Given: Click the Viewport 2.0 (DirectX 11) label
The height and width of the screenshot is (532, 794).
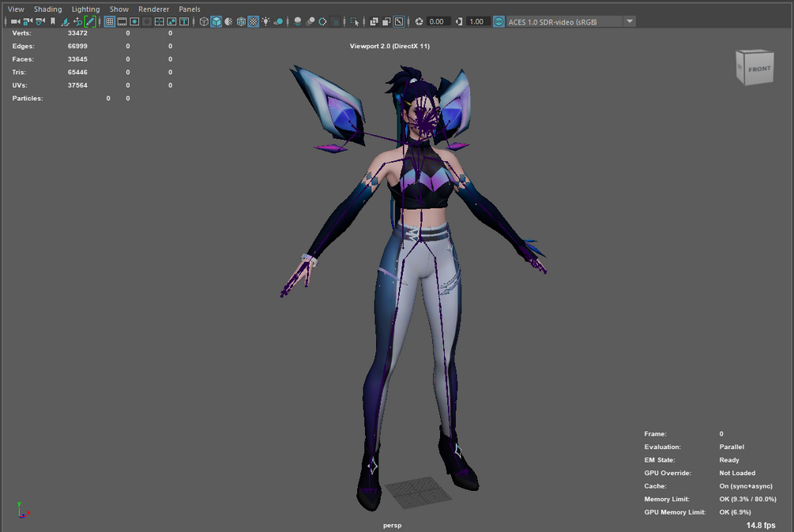Looking at the screenshot, I should (x=389, y=46).
